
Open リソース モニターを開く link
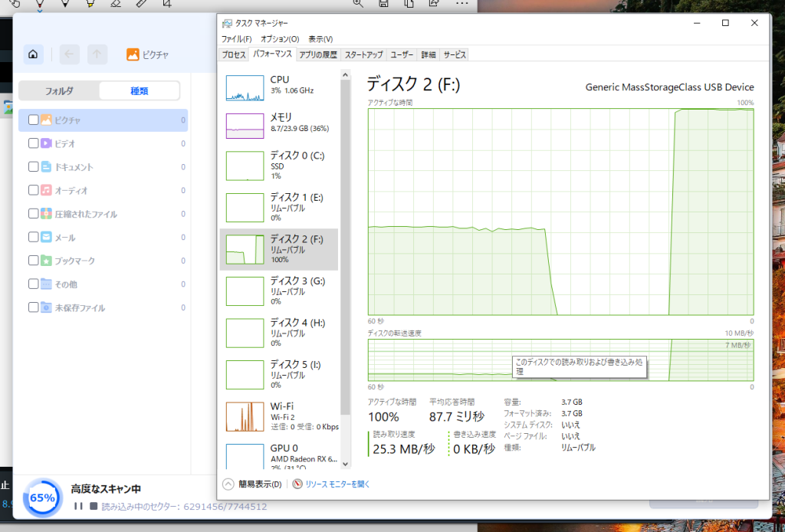click(x=337, y=484)
